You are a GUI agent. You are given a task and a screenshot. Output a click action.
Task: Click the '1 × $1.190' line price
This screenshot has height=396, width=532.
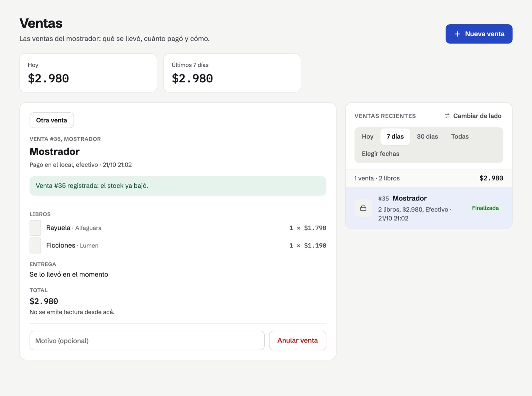[308, 246]
